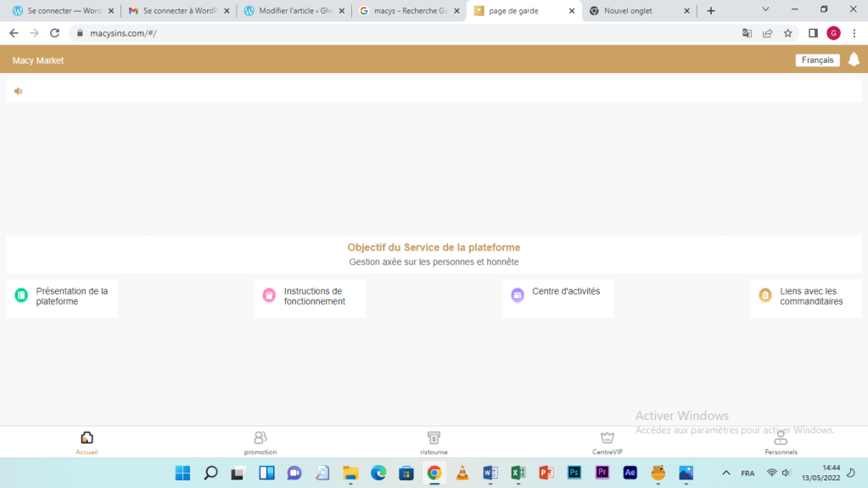Expand the Chrome tab search chevron
This screenshot has width=868, height=488.
(765, 9)
